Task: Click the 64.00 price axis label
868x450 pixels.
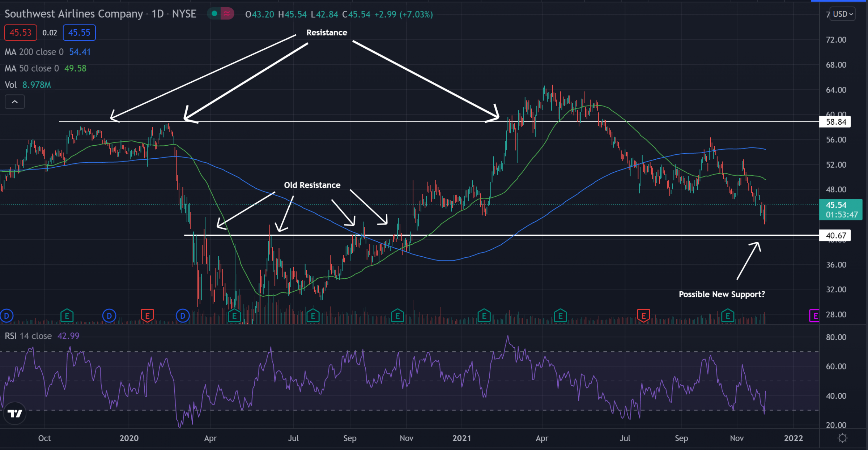Action: tap(836, 90)
